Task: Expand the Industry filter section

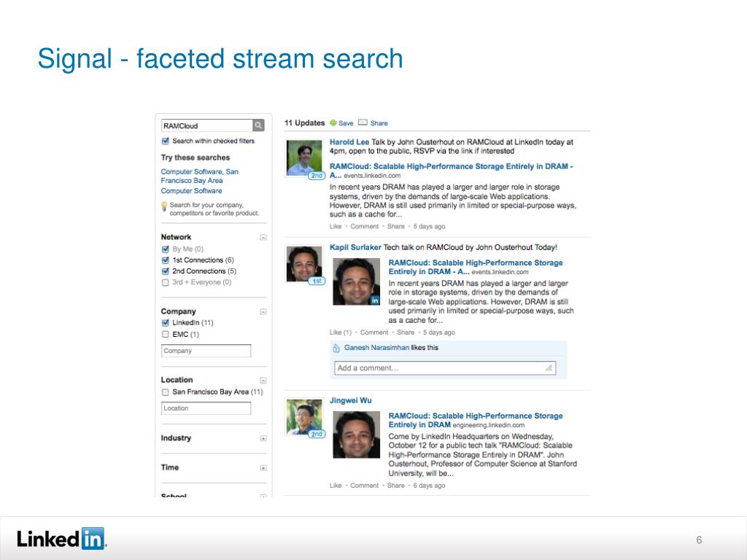Action: 263,438
